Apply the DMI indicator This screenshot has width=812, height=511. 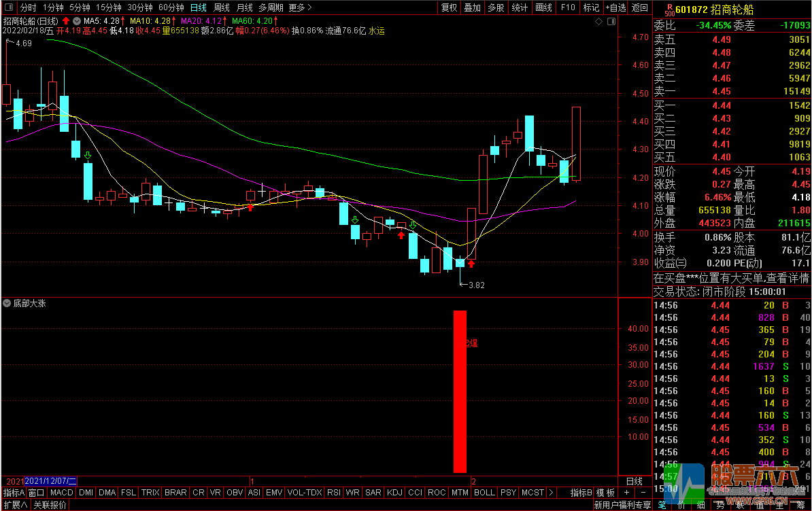(x=86, y=493)
